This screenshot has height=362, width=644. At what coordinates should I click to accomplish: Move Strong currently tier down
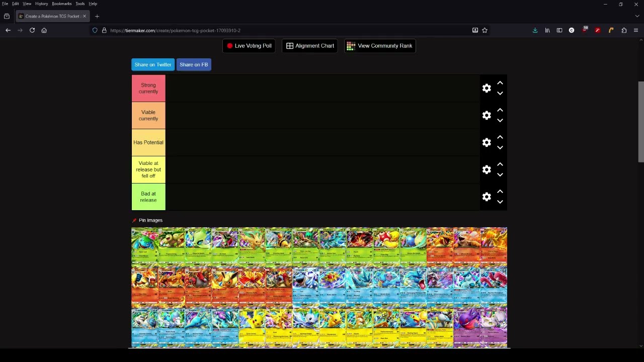pyautogui.click(x=500, y=93)
